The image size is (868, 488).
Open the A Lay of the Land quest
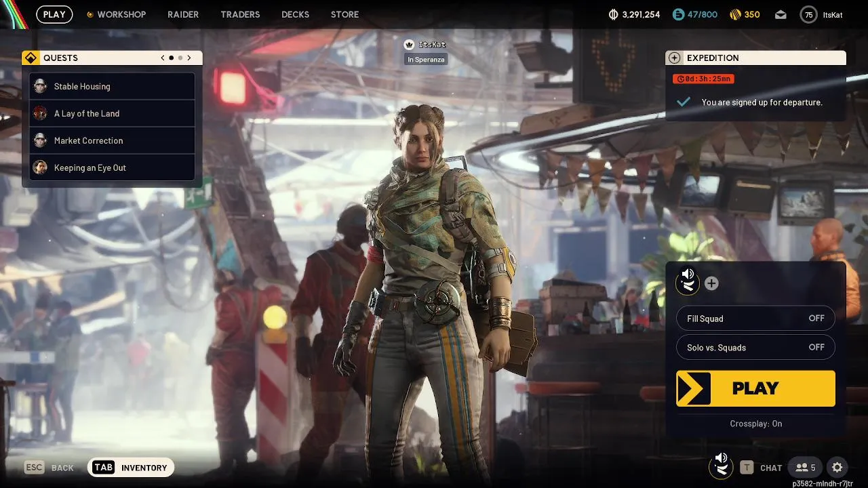(112, 113)
